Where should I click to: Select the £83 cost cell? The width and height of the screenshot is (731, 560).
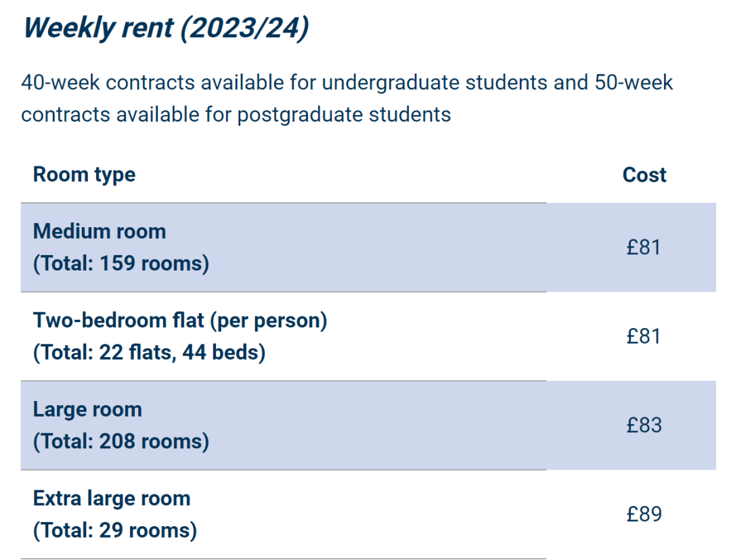point(644,425)
